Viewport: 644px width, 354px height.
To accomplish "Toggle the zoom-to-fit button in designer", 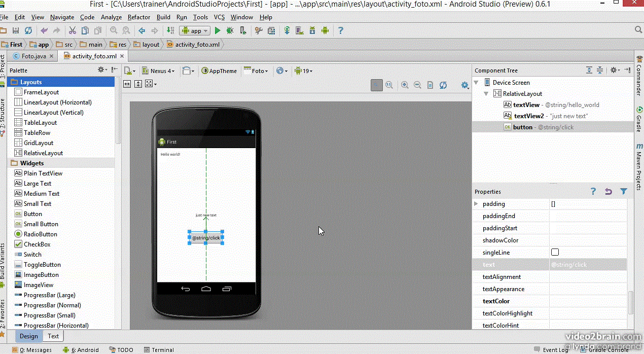I will tap(376, 85).
